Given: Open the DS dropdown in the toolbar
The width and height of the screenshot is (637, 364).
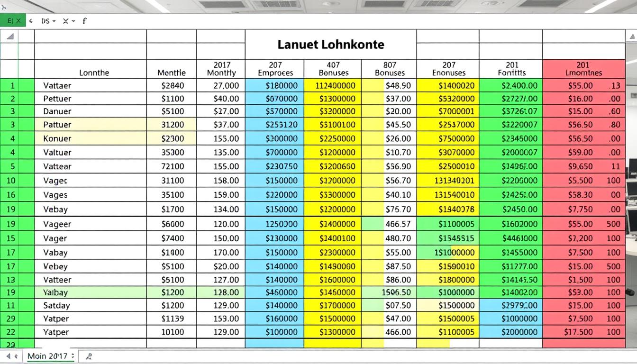Looking at the screenshot, I should click(x=48, y=21).
